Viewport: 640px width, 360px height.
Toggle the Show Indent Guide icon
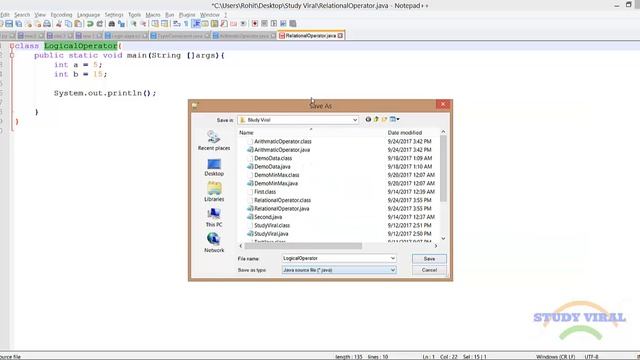pos(196,24)
